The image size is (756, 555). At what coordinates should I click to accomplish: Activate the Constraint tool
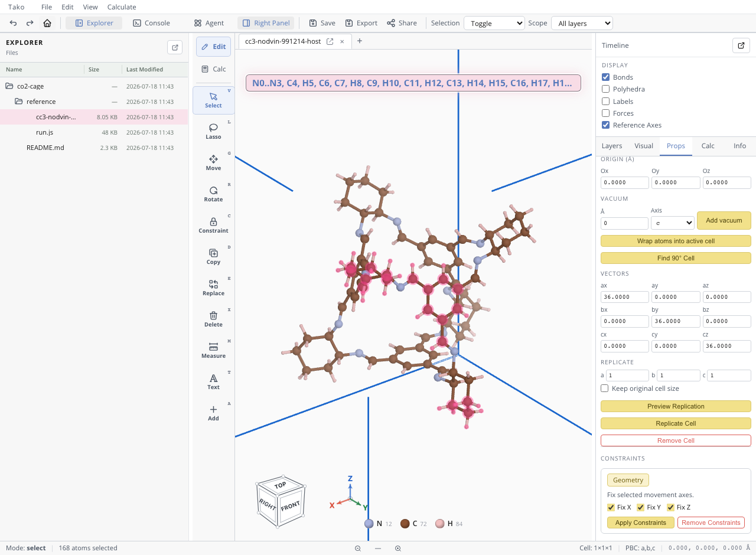tap(213, 226)
